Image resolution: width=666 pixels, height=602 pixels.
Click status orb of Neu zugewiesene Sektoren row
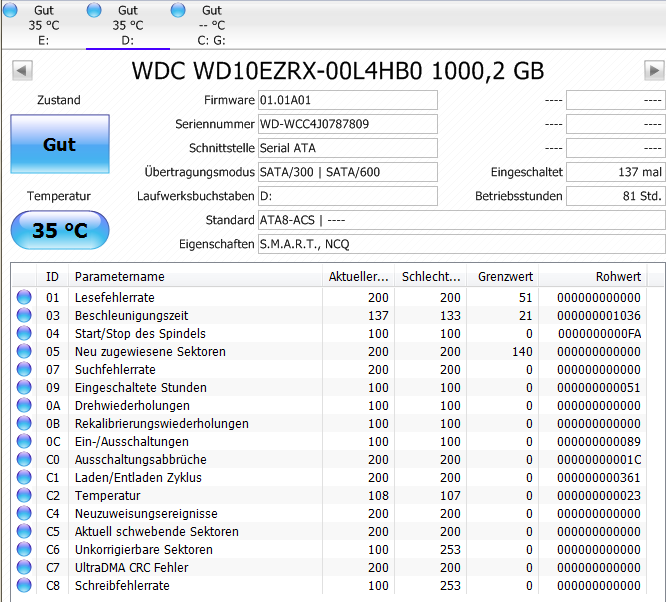(x=24, y=351)
